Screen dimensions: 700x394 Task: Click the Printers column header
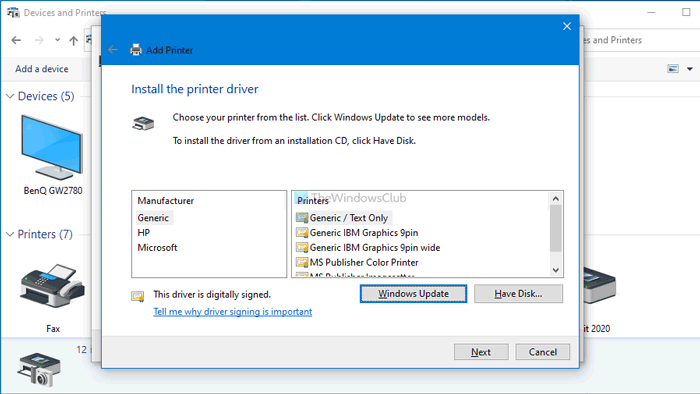[x=312, y=201]
